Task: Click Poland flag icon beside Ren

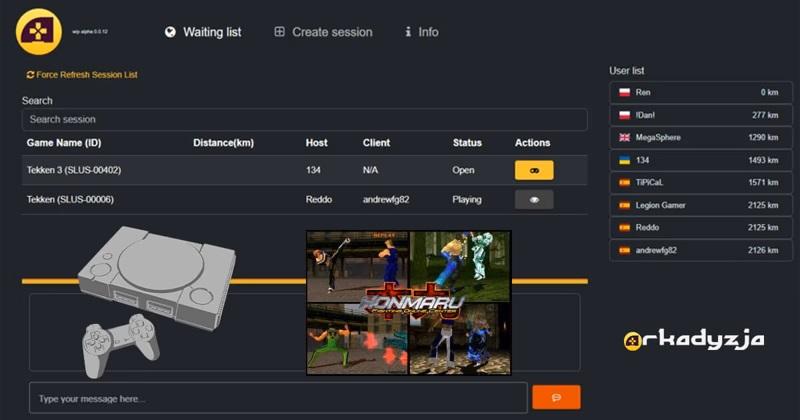Action: tap(624, 92)
